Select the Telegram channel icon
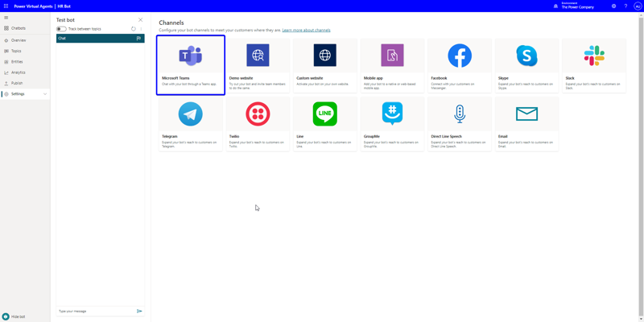This screenshot has height=322, width=644. click(x=190, y=114)
